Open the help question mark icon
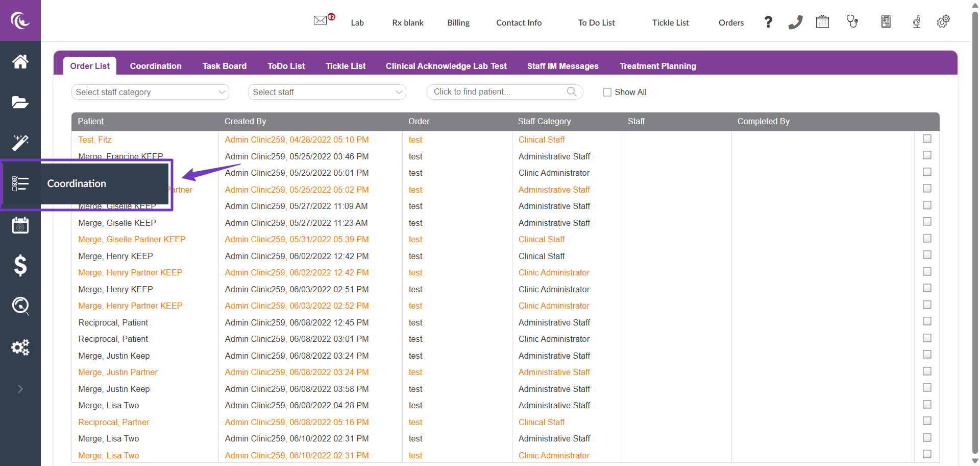Image resolution: width=980 pixels, height=466 pixels. point(768,22)
